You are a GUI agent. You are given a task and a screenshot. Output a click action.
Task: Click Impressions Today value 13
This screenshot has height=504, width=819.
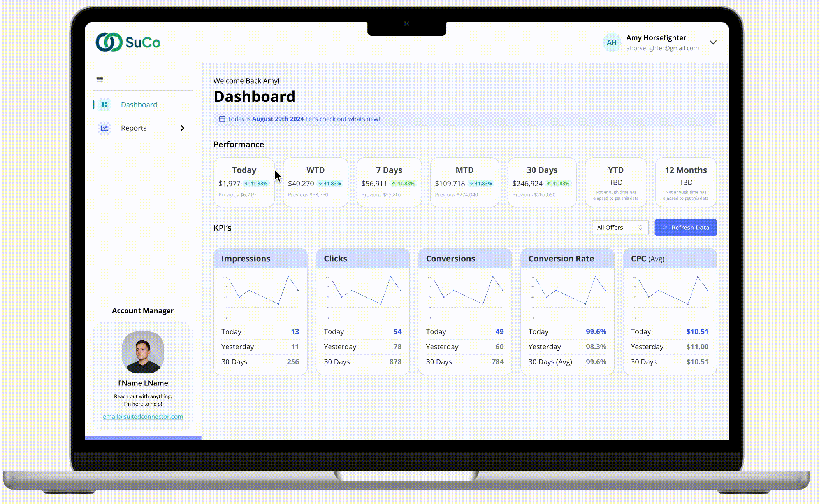click(295, 332)
